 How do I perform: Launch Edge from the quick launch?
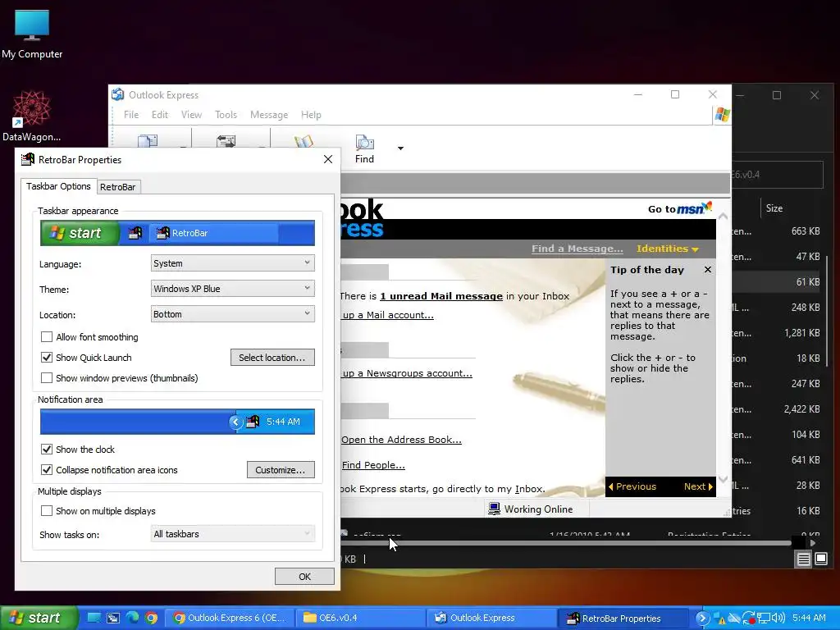coord(132,618)
